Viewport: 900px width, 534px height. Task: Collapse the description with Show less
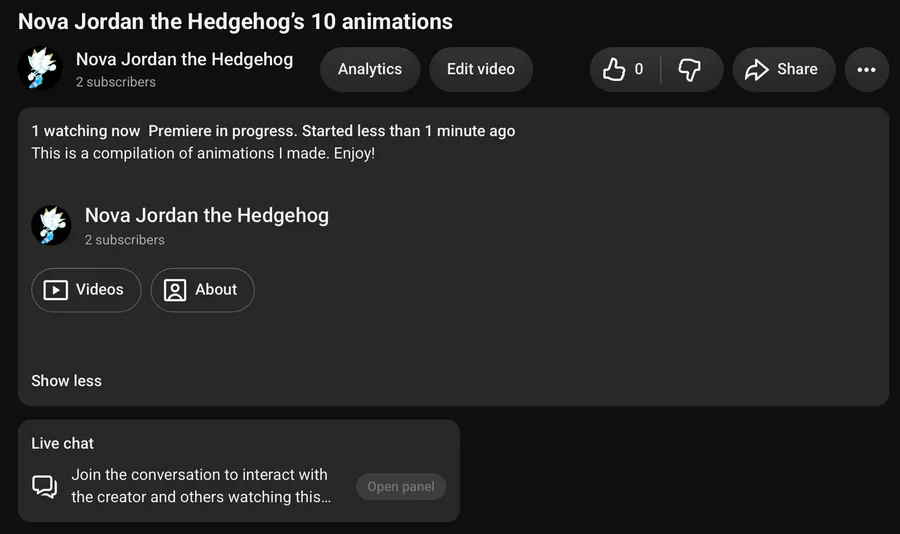click(x=67, y=381)
